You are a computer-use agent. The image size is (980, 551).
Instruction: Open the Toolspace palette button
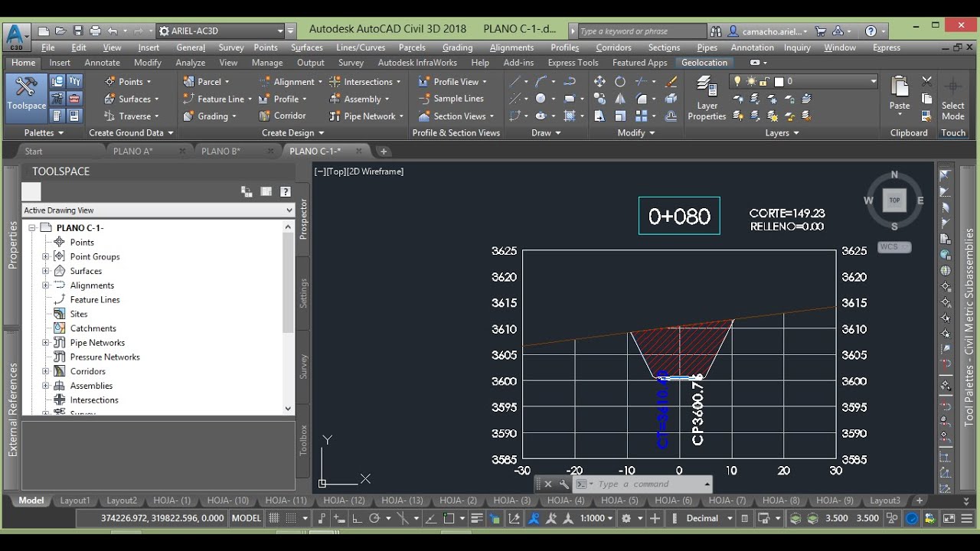[26, 97]
